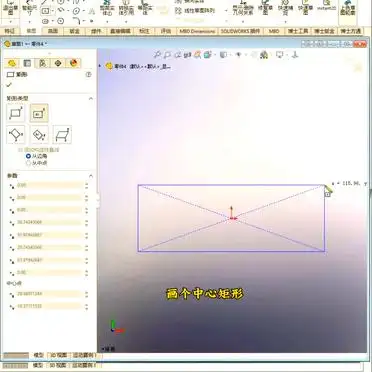Switch to the 博士工具 ribbon tab
The image size is (372, 372).
(x=298, y=31)
